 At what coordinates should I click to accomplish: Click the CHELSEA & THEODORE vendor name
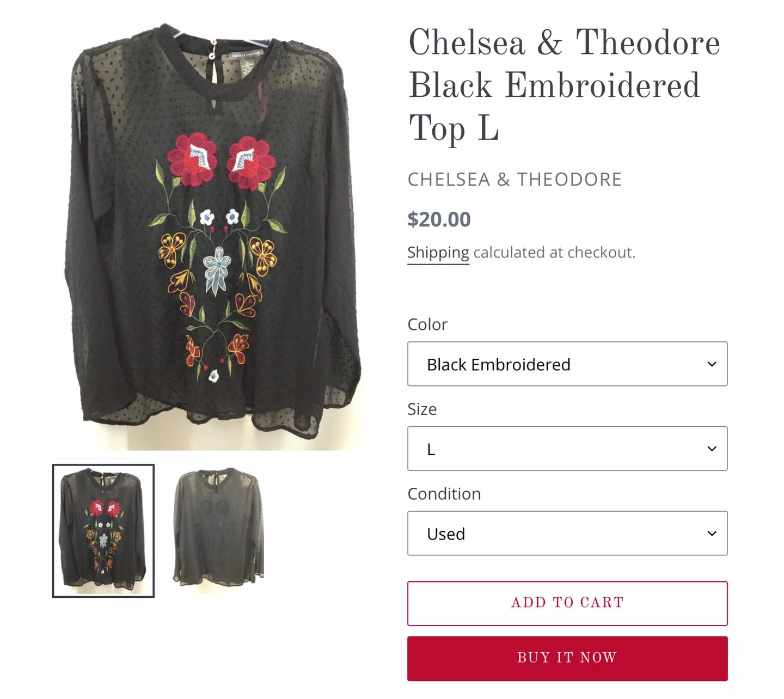click(514, 179)
